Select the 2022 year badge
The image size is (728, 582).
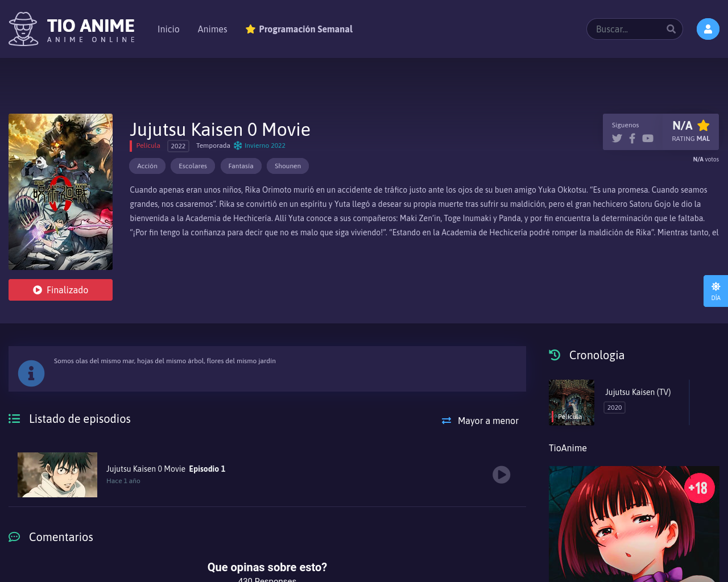(178, 146)
